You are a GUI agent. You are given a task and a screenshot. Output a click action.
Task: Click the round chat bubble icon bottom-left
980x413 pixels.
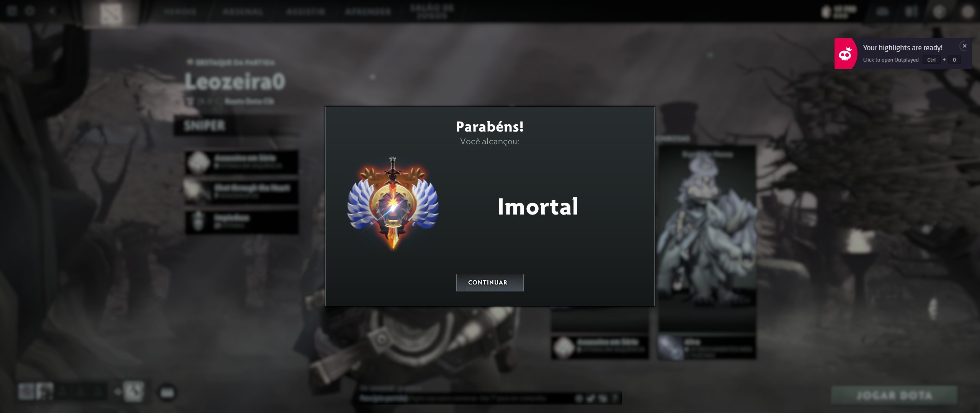(167, 393)
